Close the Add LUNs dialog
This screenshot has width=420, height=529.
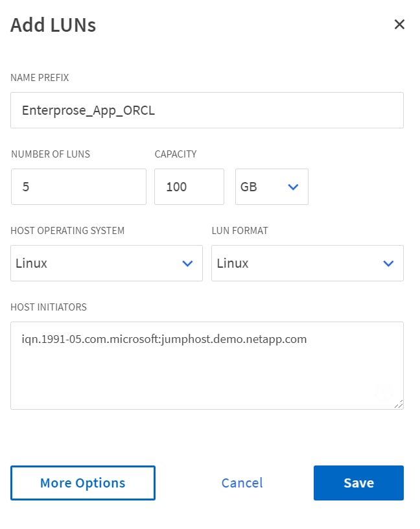tap(399, 25)
